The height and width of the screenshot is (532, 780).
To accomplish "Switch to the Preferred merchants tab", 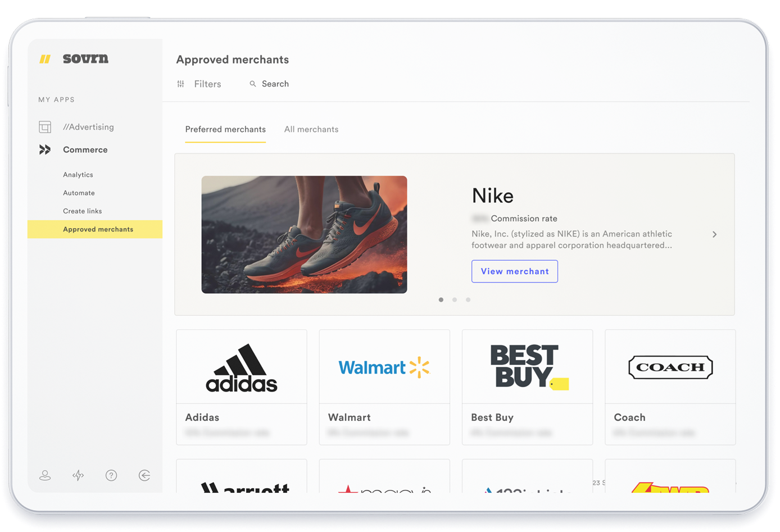I will pos(225,129).
